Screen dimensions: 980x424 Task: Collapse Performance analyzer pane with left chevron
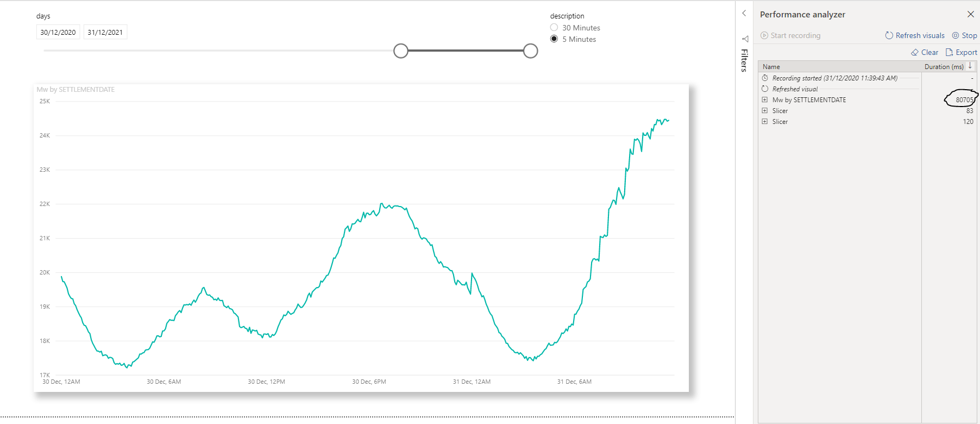pyautogui.click(x=744, y=14)
